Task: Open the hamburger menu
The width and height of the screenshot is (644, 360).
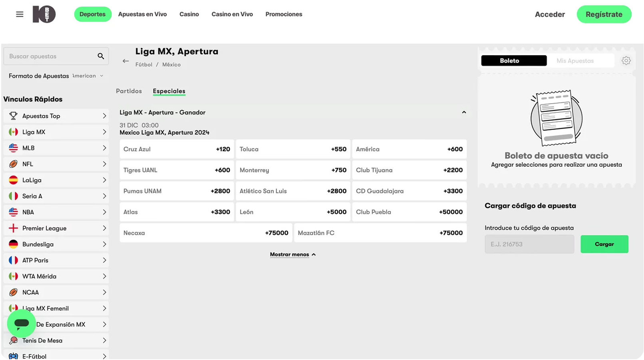Action: coord(20,14)
